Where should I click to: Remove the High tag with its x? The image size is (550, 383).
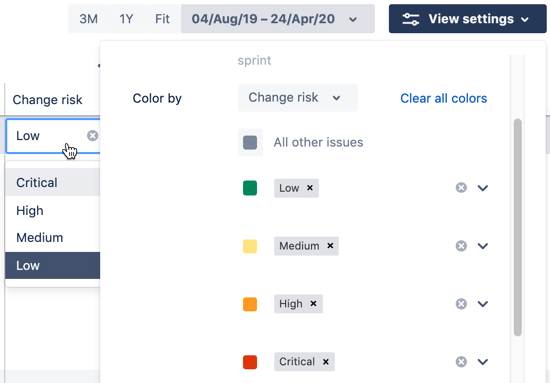[313, 303]
